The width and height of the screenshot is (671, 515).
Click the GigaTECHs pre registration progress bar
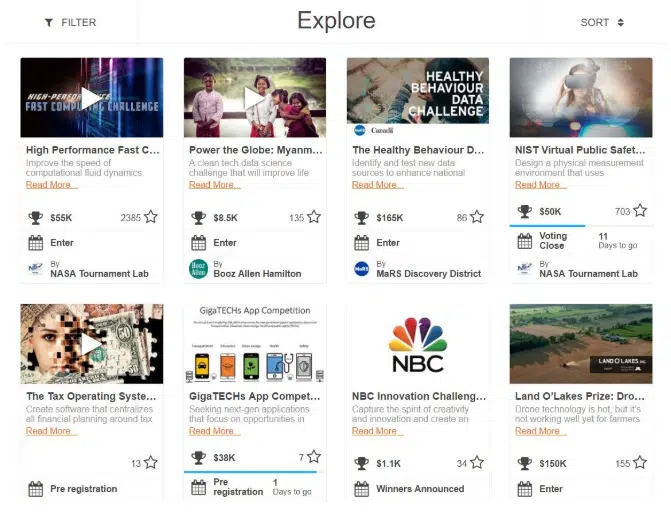tap(255, 472)
